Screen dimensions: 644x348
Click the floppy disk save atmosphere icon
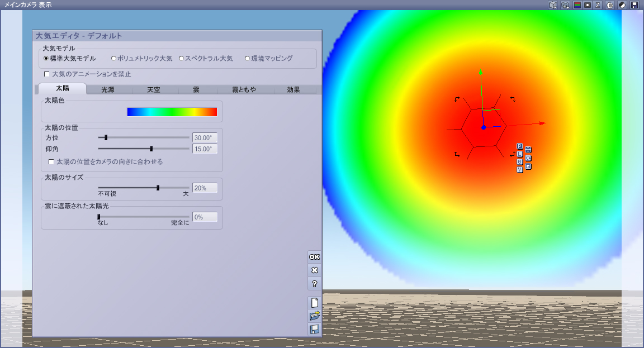314,329
